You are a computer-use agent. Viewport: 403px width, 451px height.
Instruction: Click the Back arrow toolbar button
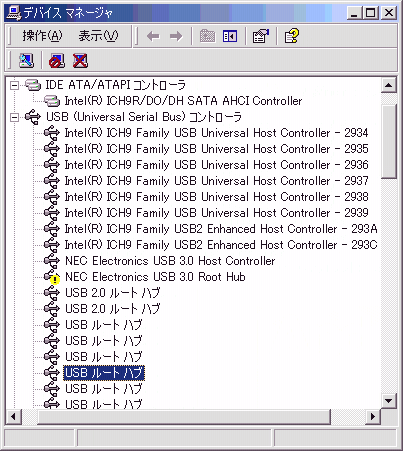coord(153,36)
